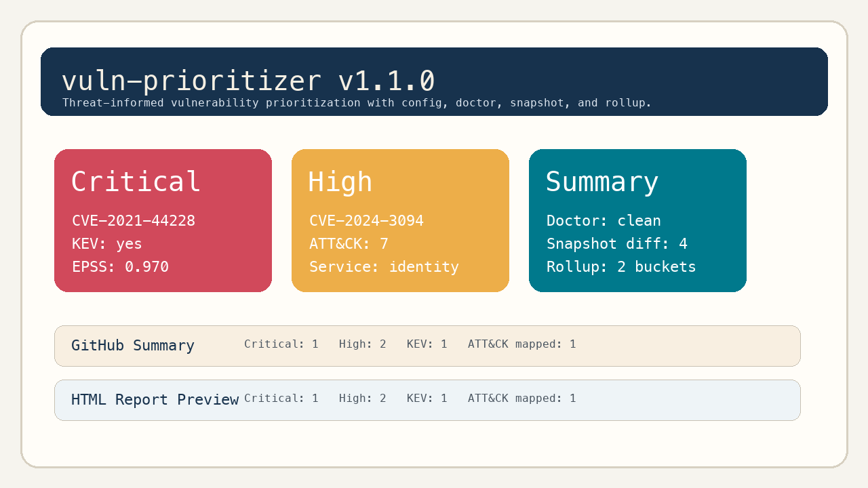Click the Snapshot diff: 4 line
This screenshot has height=488, width=868.
tap(617, 244)
